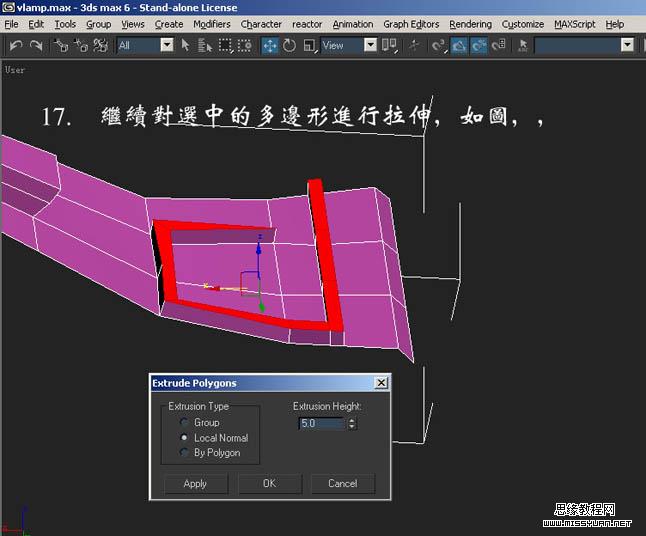Select the Select and Link tool
The image size is (646, 536).
[61, 45]
